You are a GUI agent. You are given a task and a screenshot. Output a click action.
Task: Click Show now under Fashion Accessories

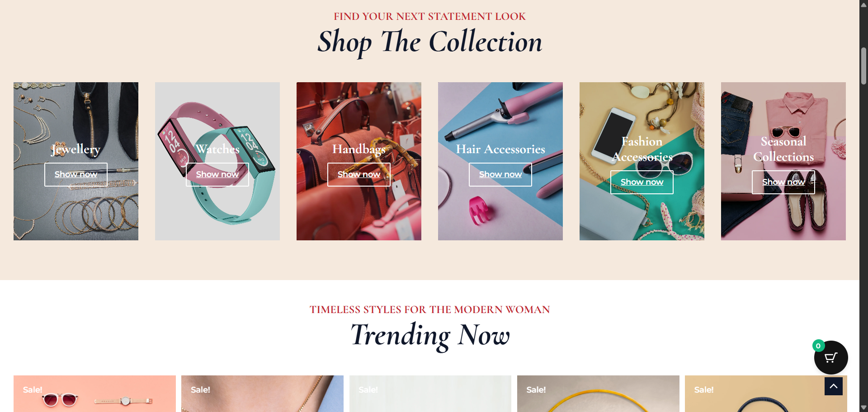[642, 182]
